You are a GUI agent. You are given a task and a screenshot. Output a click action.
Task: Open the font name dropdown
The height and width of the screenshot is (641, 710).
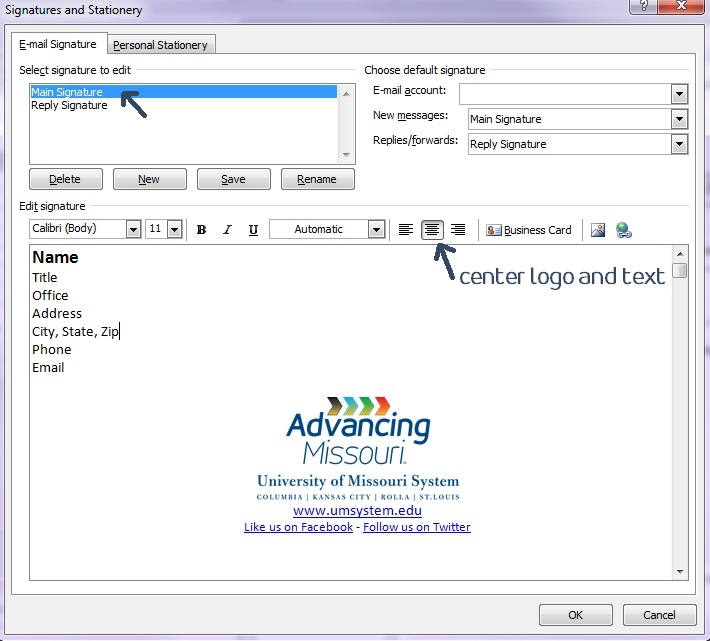click(x=133, y=230)
